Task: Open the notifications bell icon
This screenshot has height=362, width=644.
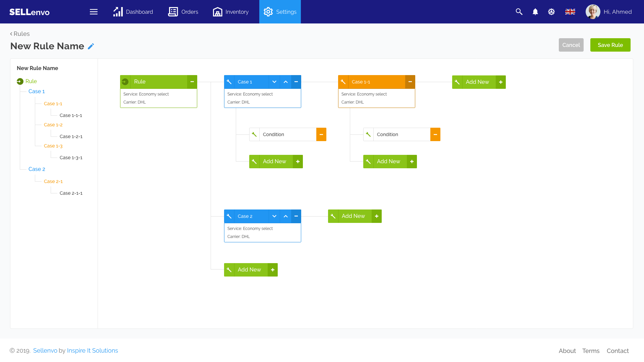Action: pos(535,12)
